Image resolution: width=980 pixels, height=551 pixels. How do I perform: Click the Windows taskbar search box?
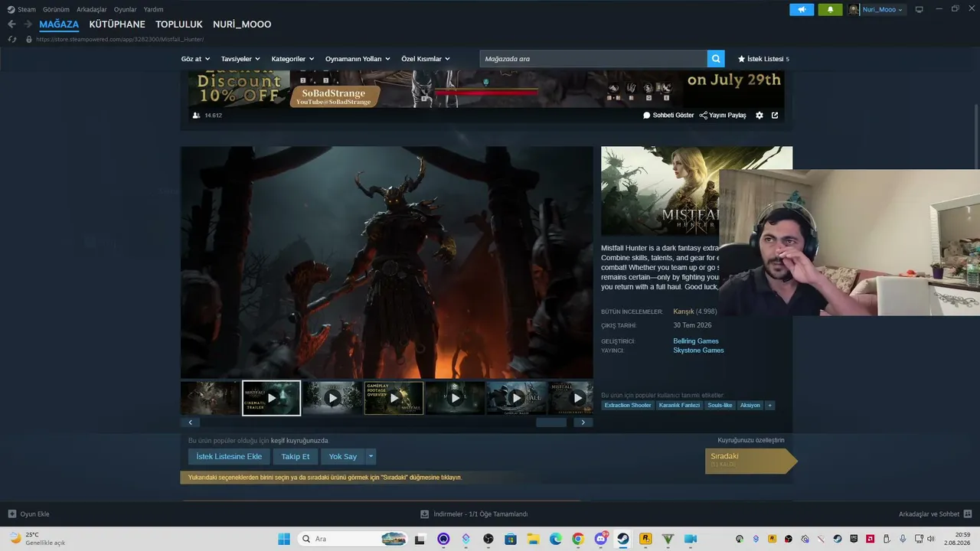coord(352,539)
